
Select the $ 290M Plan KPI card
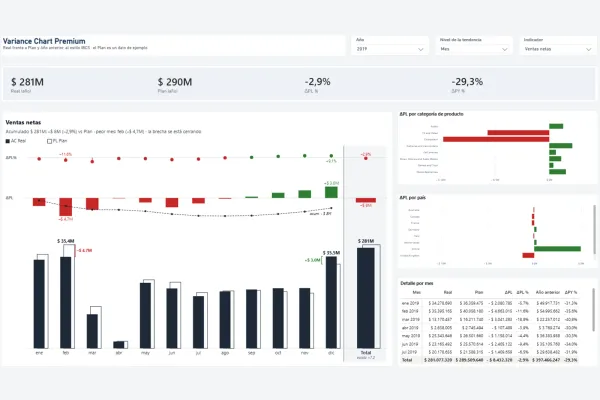click(175, 85)
